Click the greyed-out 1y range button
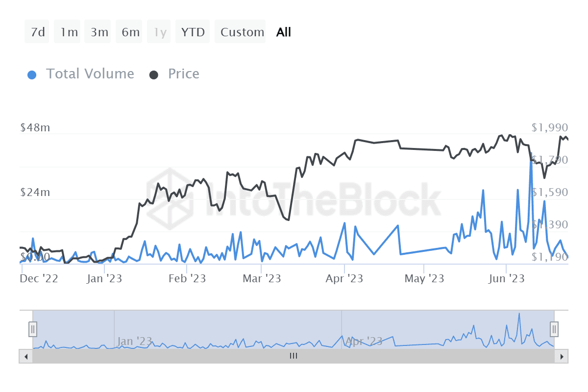This screenshot has width=588, height=392. 160,32
